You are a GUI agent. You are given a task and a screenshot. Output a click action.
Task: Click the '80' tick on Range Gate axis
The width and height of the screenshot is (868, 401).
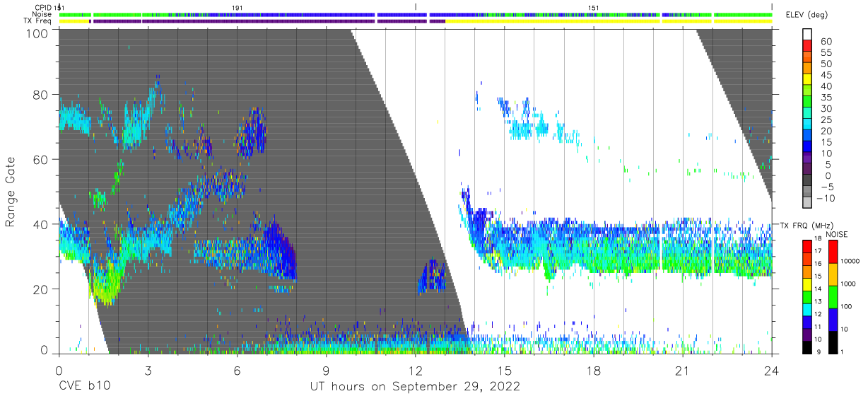click(x=41, y=94)
